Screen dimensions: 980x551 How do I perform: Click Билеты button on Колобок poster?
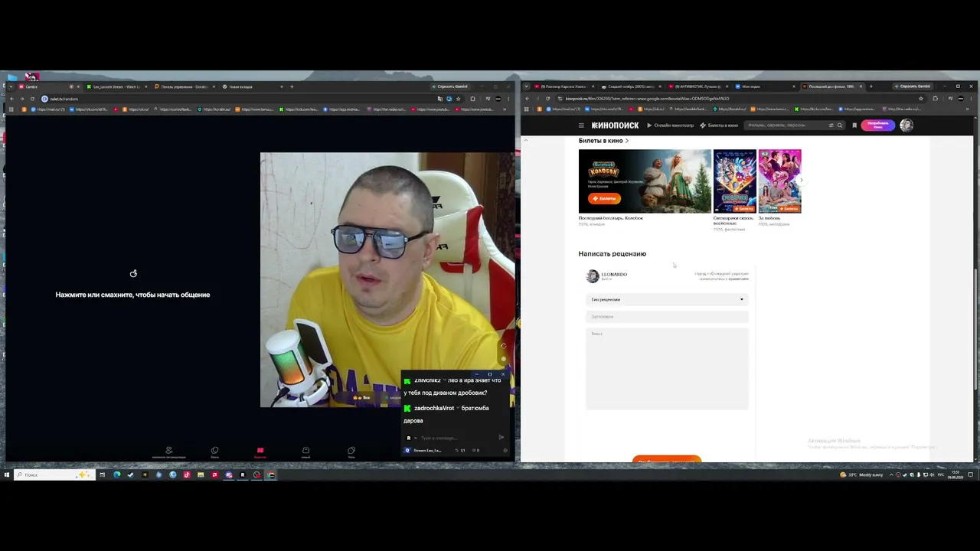point(604,198)
